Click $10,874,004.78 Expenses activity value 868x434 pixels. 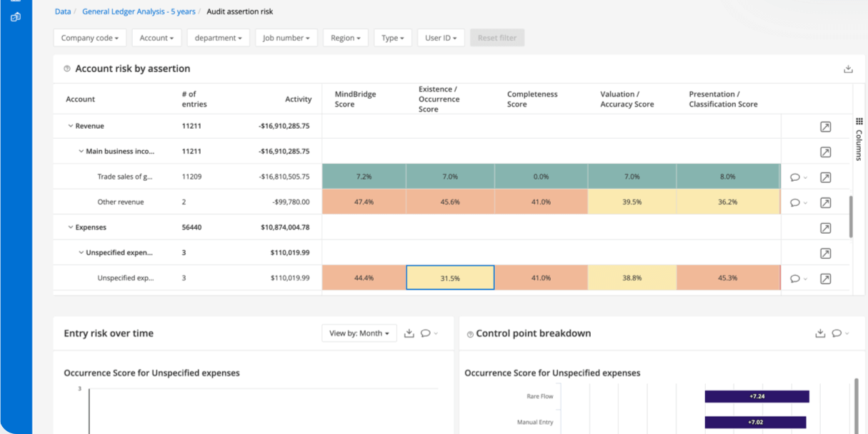pos(285,228)
